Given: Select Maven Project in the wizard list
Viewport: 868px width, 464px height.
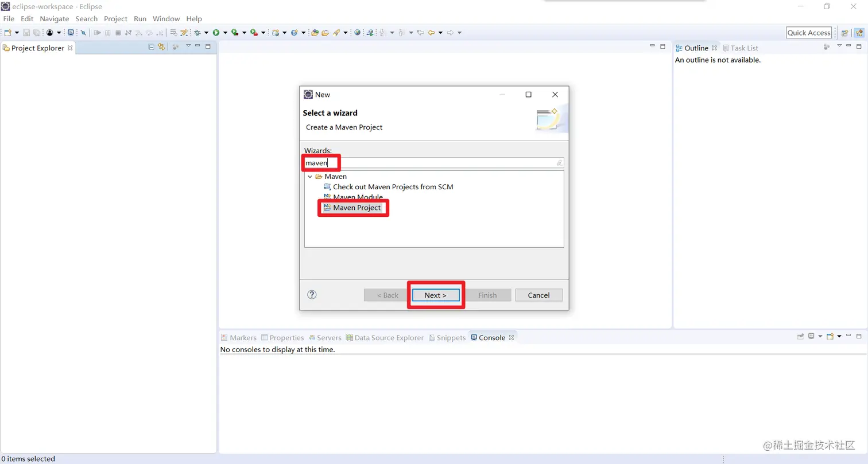Looking at the screenshot, I should (x=352, y=208).
